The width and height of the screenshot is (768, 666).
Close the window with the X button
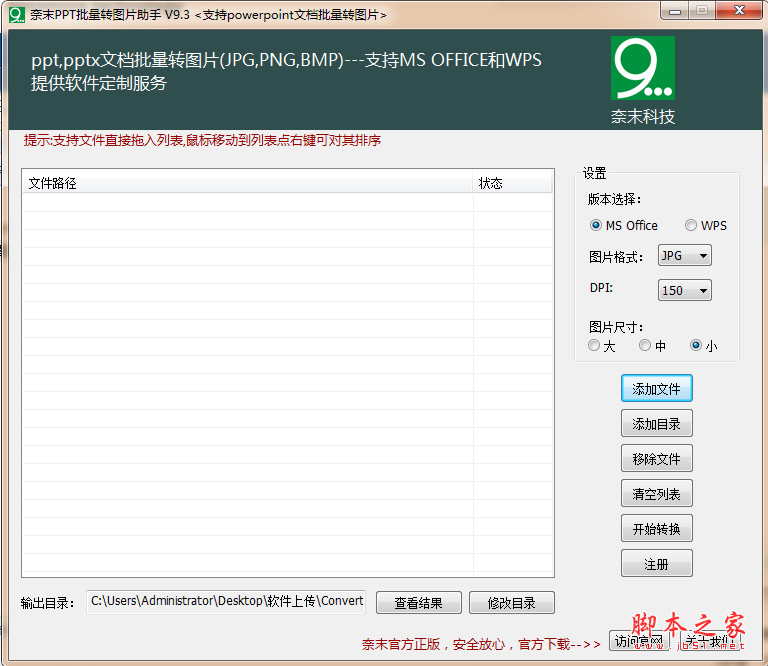739,11
